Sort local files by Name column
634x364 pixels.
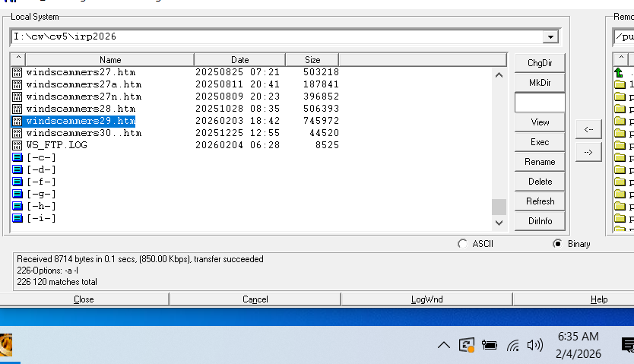click(x=110, y=59)
